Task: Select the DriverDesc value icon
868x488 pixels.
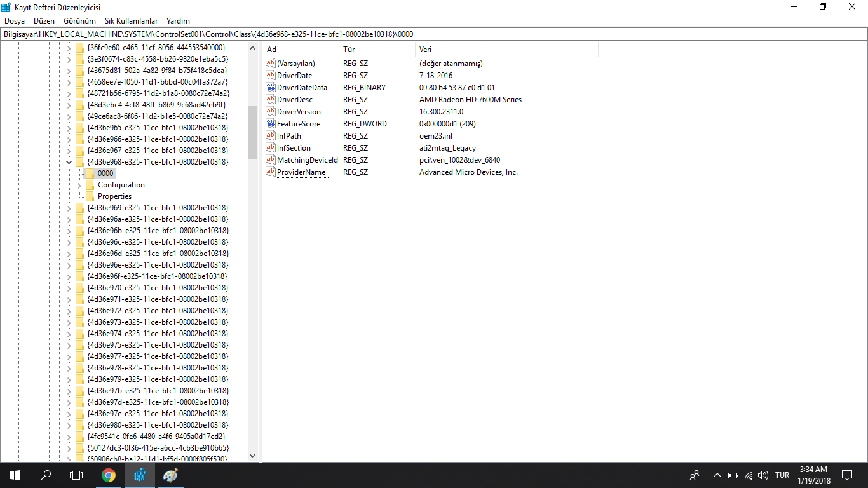Action: pyautogui.click(x=271, y=100)
